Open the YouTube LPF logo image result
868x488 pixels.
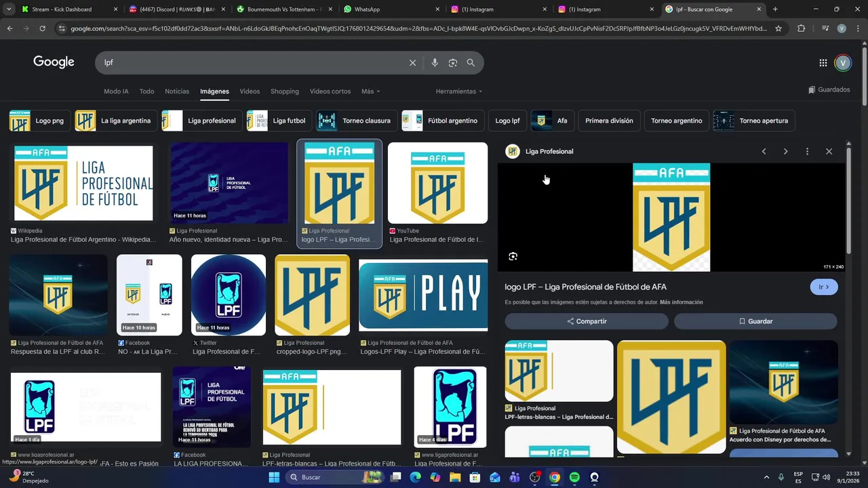click(x=437, y=183)
